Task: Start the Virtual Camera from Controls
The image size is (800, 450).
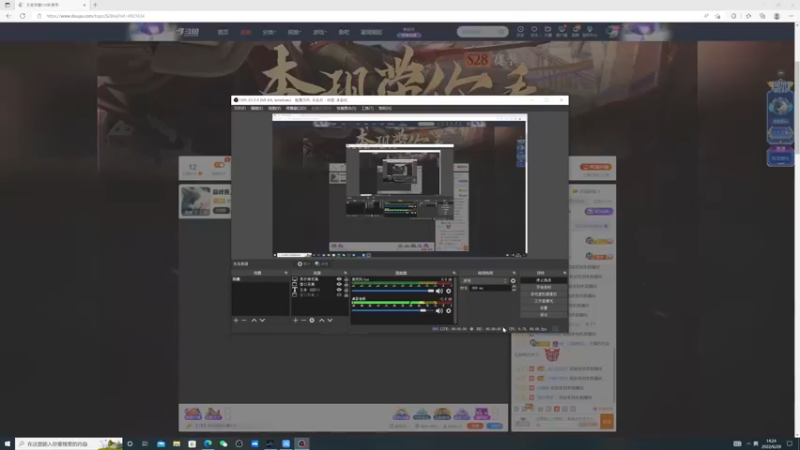Action: pyautogui.click(x=543, y=294)
